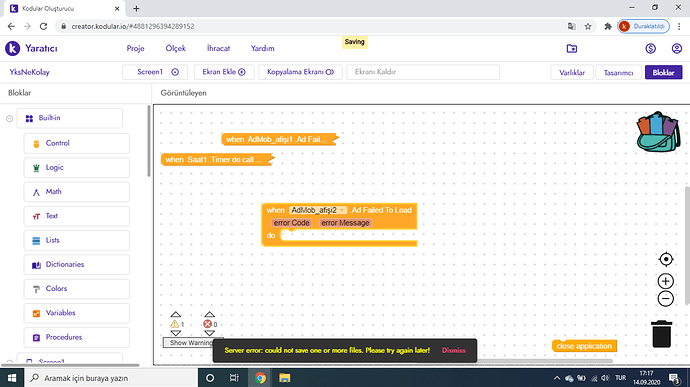Open the Colors blocks category
Viewport: 690px width, 387px height.
click(x=77, y=288)
